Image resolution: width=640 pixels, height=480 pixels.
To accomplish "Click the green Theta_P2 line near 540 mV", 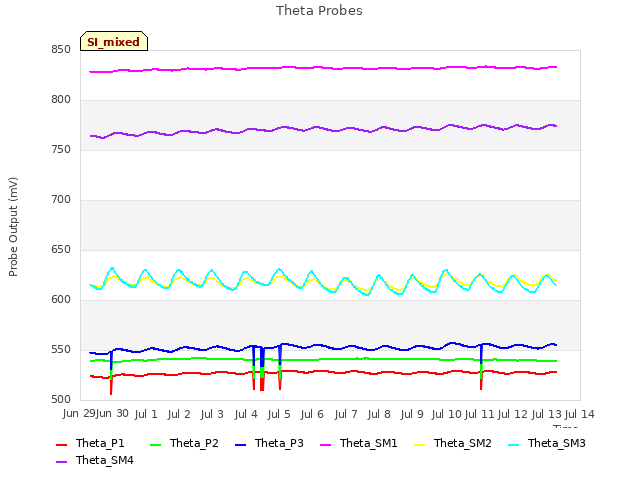I will coord(322,359).
